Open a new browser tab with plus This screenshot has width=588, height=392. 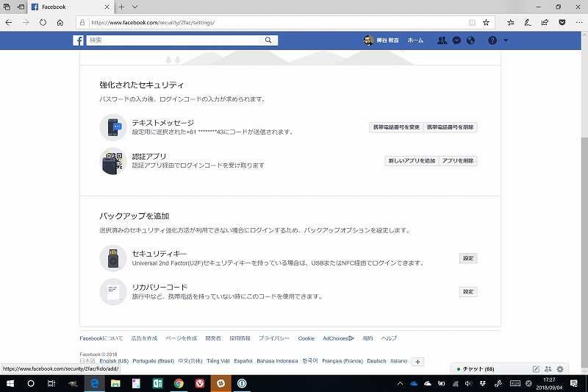point(121,7)
